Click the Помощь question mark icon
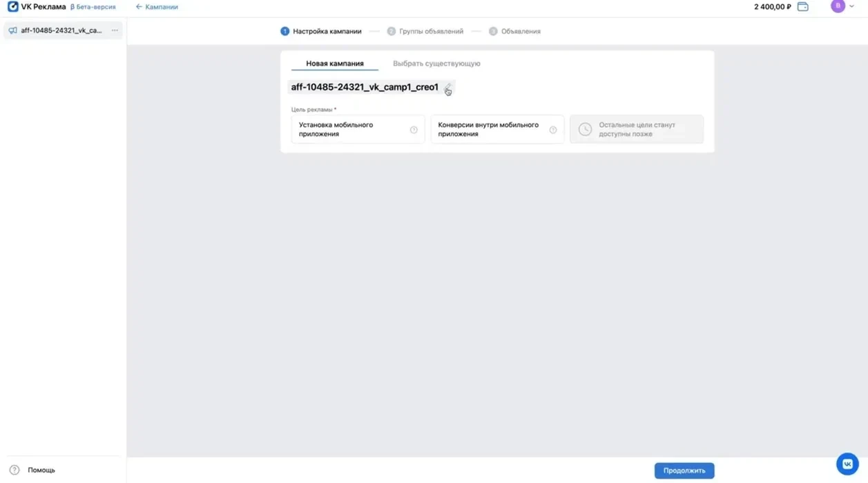The height and width of the screenshot is (483, 868). coord(15,470)
